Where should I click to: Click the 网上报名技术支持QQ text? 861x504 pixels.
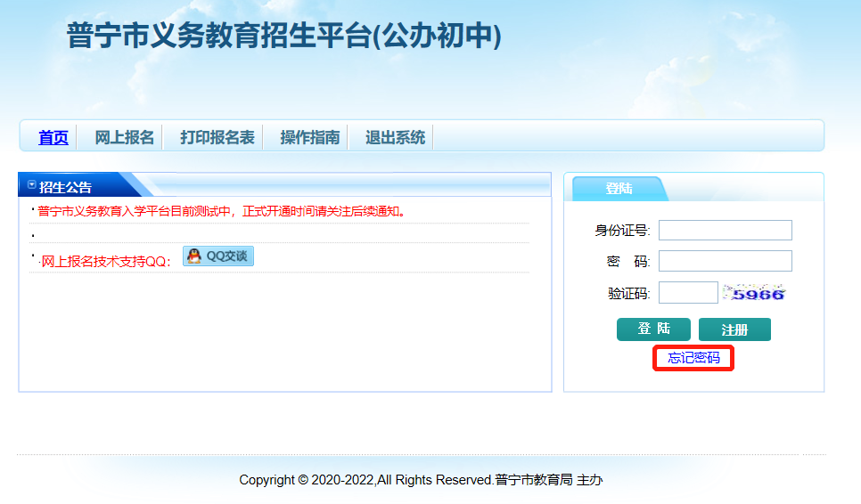click(105, 262)
